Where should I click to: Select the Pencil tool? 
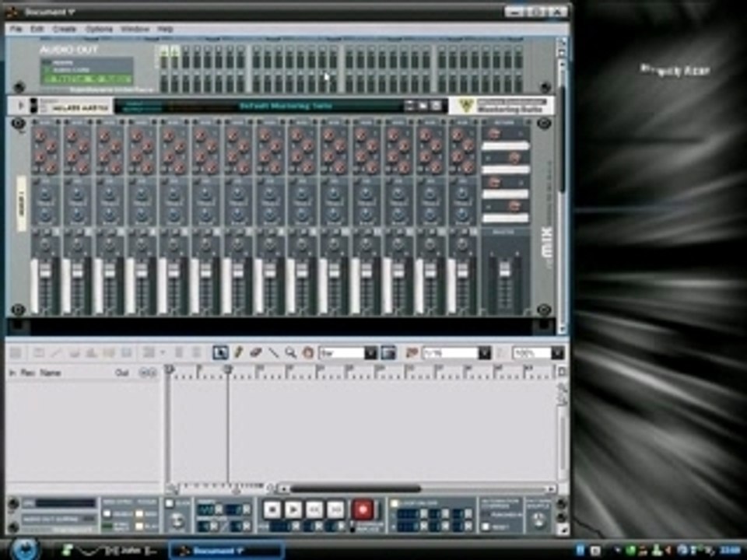[x=238, y=352]
